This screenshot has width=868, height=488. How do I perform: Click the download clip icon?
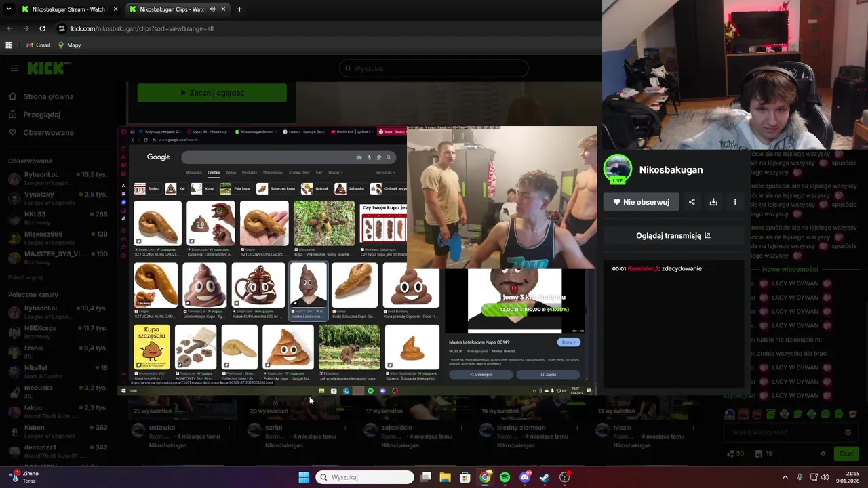click(713, 202)
